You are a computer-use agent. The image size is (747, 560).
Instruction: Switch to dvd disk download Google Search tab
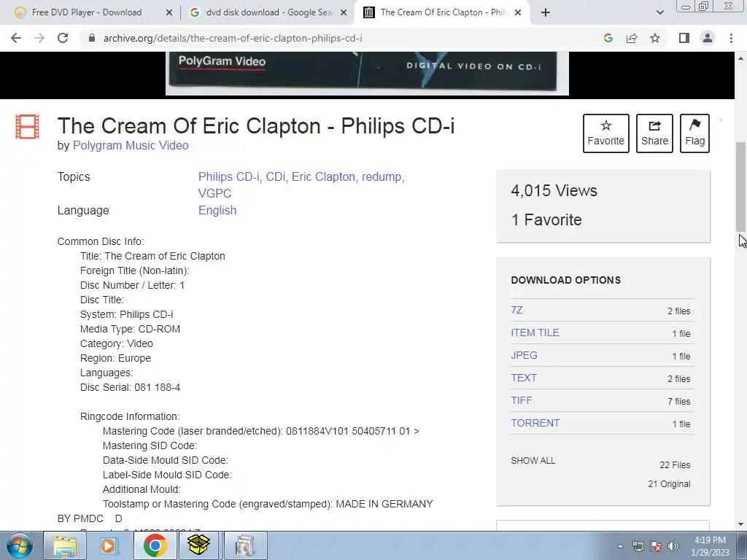click(x=268, y=12)
